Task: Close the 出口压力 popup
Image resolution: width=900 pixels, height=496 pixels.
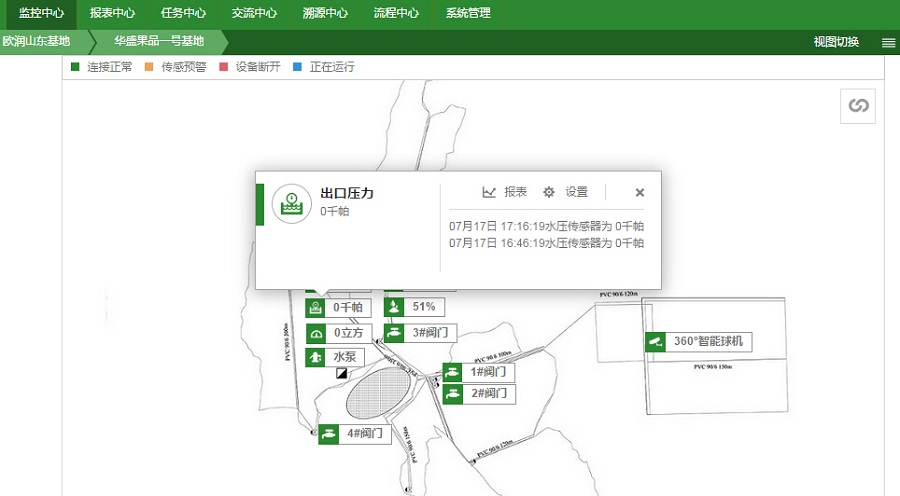Action: coord(640,192)
